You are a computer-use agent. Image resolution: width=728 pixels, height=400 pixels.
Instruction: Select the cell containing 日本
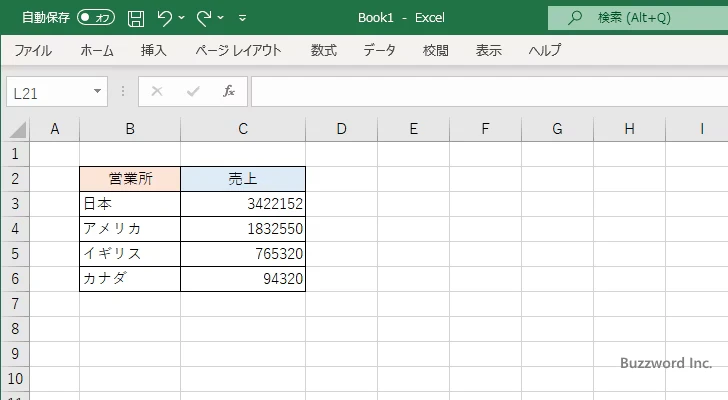click(x=130, y=204)
